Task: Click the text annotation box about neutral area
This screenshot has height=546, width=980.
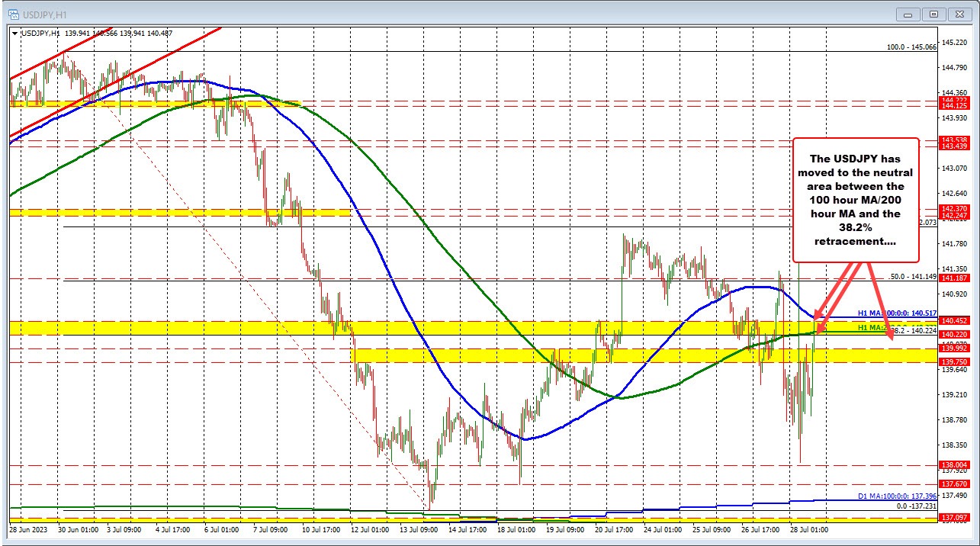Action: pyautogui.click(x=856, y=200)
